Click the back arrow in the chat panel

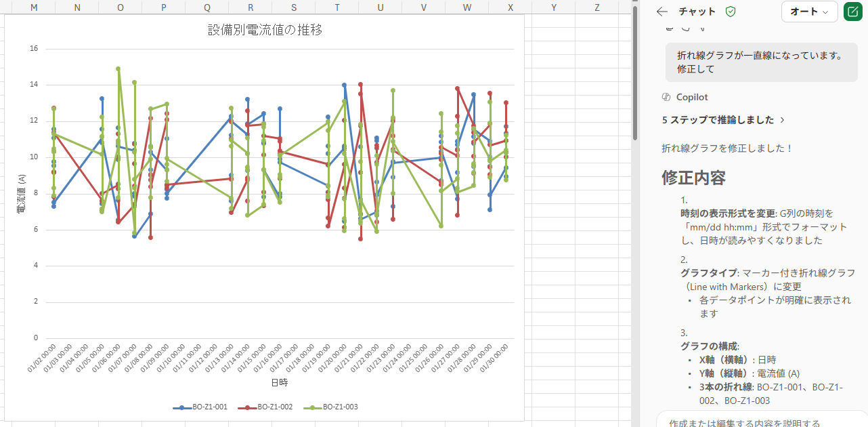pos(662,12)
